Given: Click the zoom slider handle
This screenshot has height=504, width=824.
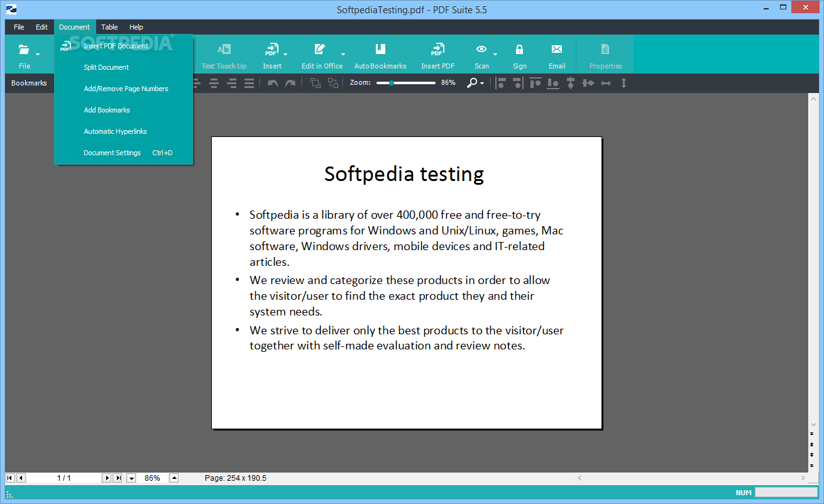Looking at the screenshot, I should click(392, 83).
